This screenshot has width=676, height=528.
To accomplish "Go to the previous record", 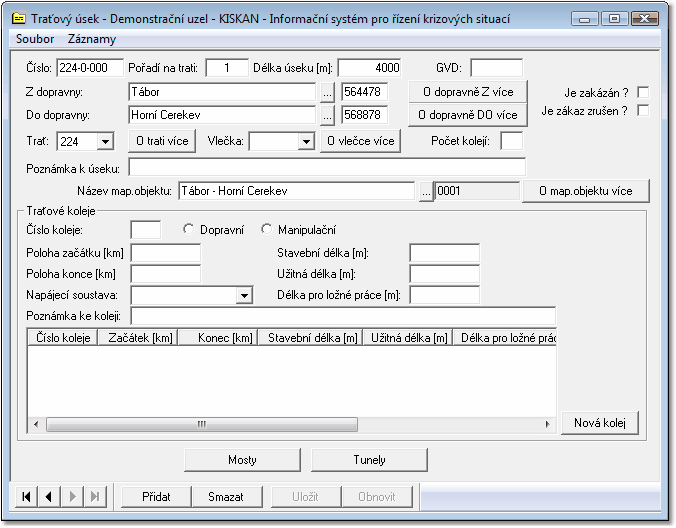I will pos(49,497).
